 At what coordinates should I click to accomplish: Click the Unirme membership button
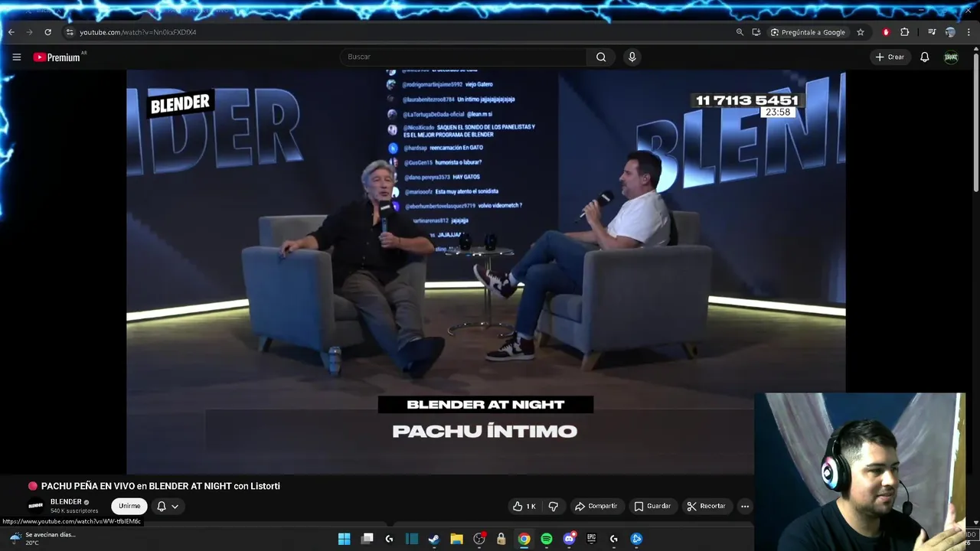tap(129, 506)
